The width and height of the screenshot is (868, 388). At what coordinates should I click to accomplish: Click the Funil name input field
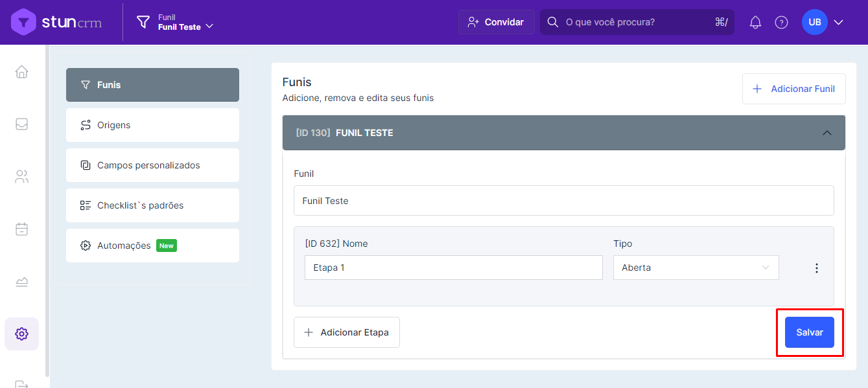click(563, 201)
